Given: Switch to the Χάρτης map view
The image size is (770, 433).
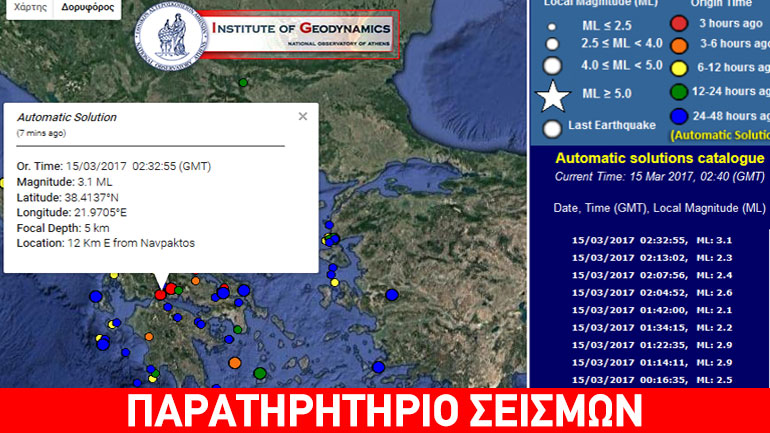Looking at the screenshot, I should (x=30, y=7).
